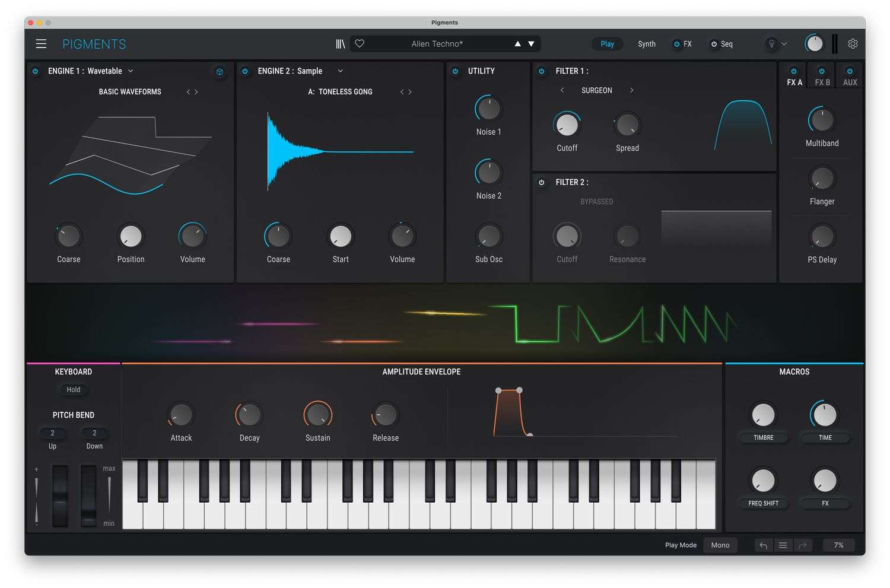Expand Engine 2 Sample type dropdown
This screenshot has width=890, height=588.
pos(341,71)
